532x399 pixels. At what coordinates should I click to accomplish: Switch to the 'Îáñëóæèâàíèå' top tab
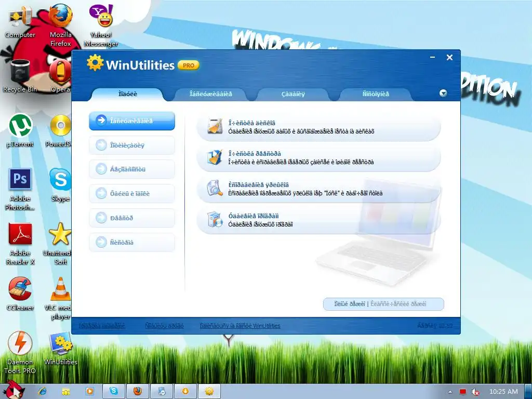(x=211, y=94)
